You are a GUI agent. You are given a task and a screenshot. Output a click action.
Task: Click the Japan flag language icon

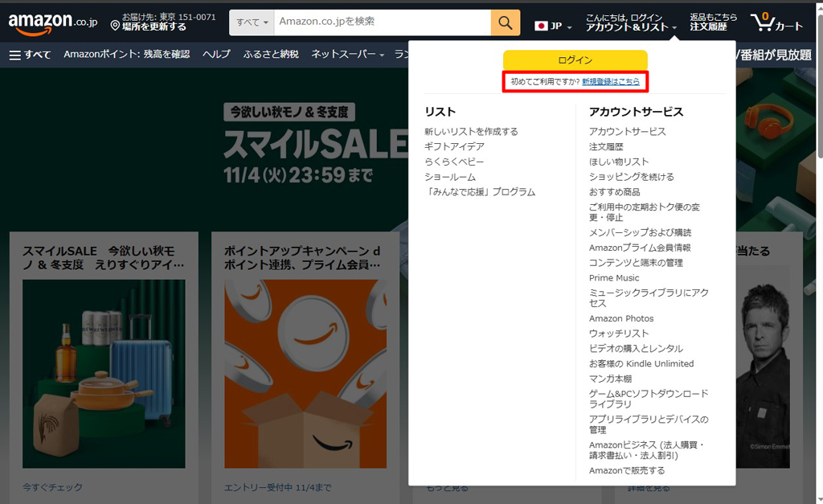tap(542, 26)
